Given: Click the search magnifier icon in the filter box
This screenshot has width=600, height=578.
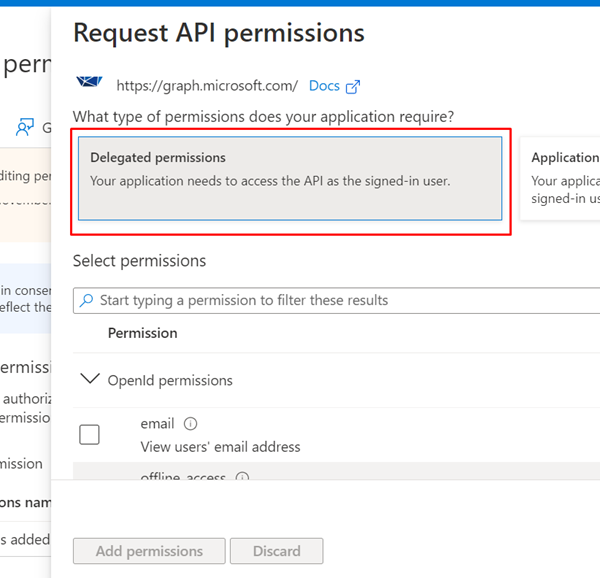Looking at the screenshot, I should point(89,300).
